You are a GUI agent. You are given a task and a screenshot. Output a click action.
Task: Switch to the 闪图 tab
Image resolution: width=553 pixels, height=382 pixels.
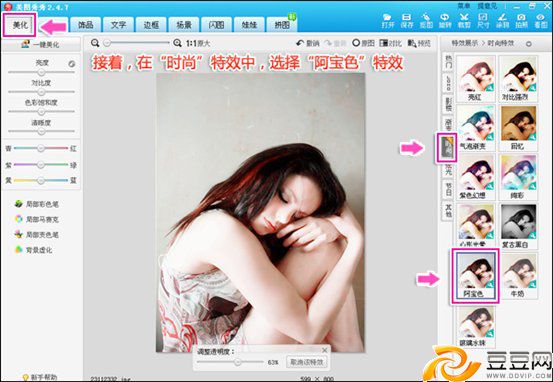[x=216, y=25]
